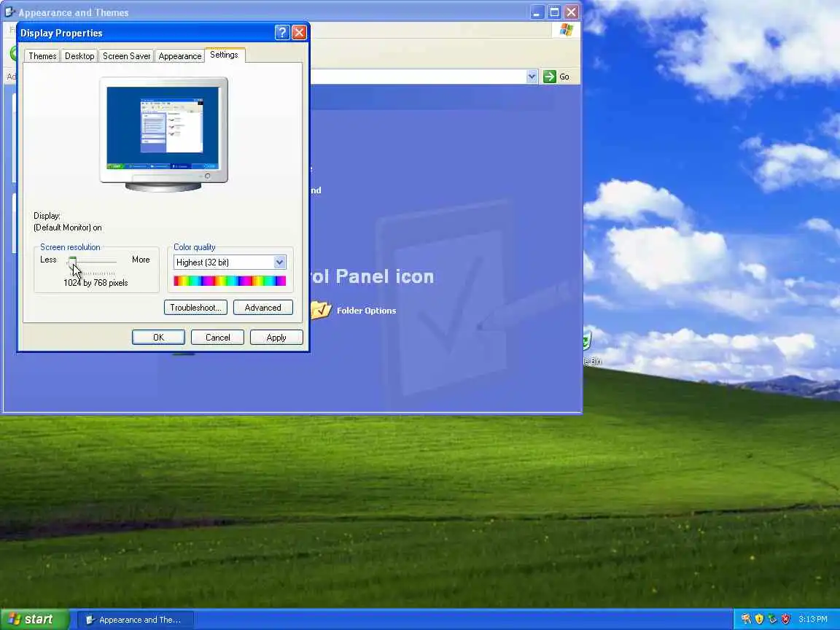Click the monitor preview image
Screen dimensions: 840x630
pyautogui.click(x=163, y=134)
